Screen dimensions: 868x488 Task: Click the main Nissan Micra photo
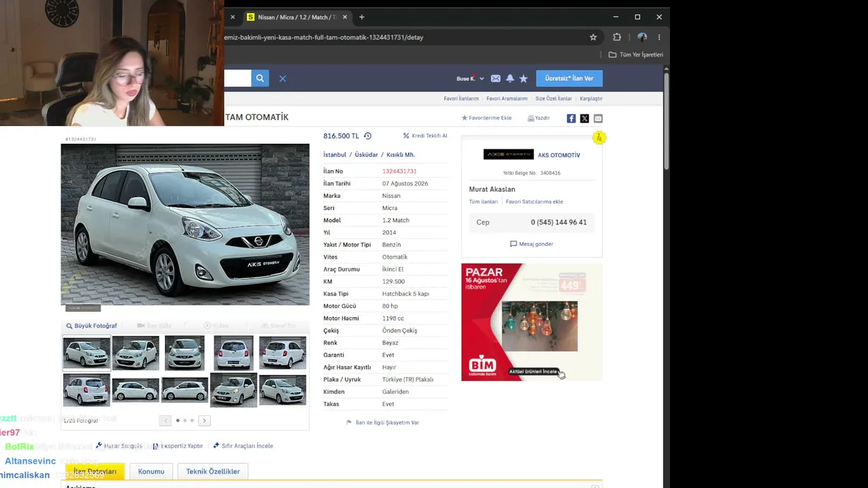(185, 224)
